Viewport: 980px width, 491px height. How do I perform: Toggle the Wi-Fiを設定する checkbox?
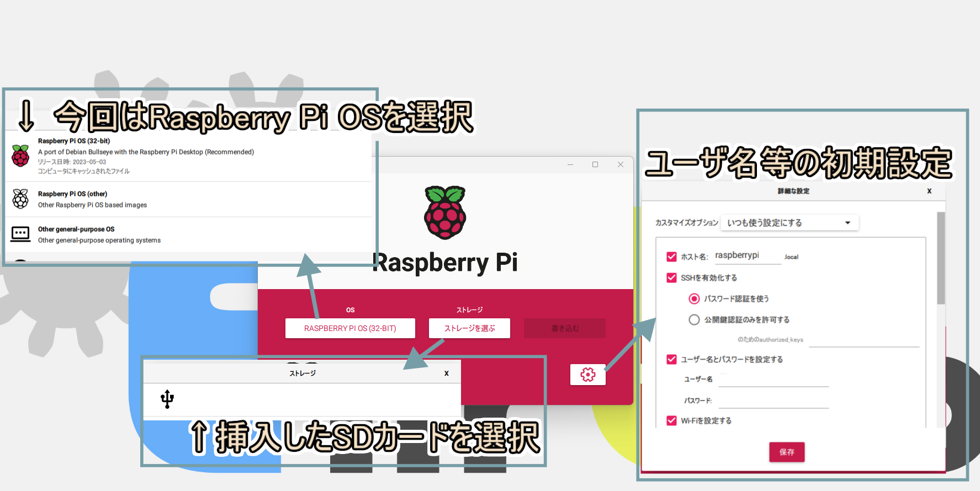(x=671, y=420)
